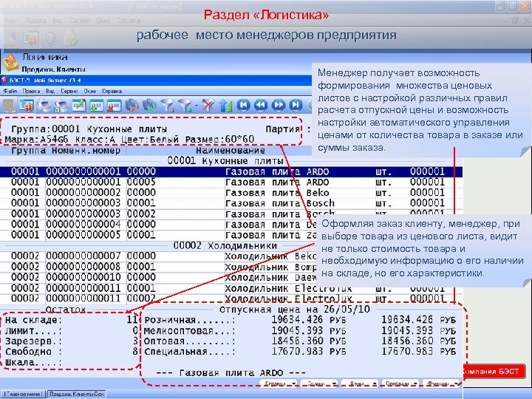Click the 00001 Кухонные плиты group heading

[x=225, y=161]
